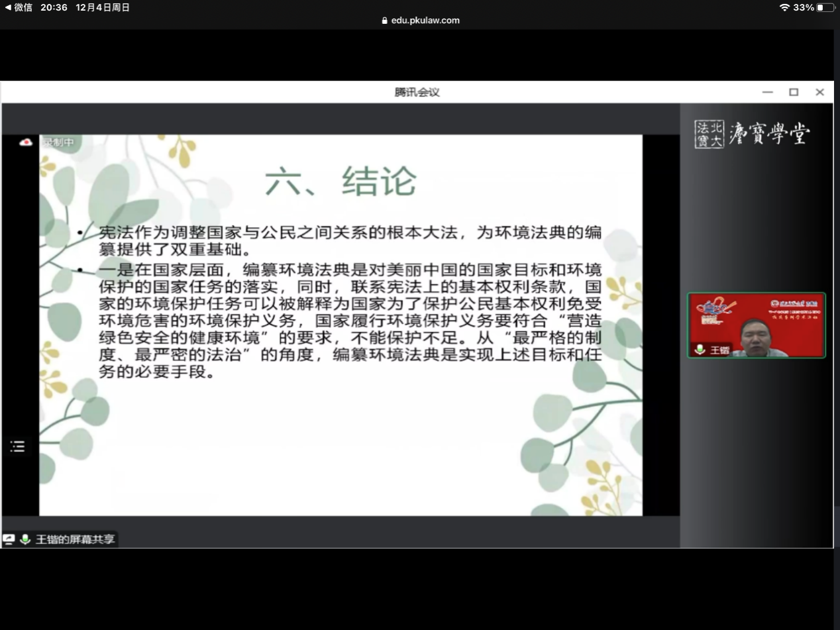Viewport: 840px width, 630px height.
Task: Click the 六、结论 slide heading
Action: tap(341, 181)
